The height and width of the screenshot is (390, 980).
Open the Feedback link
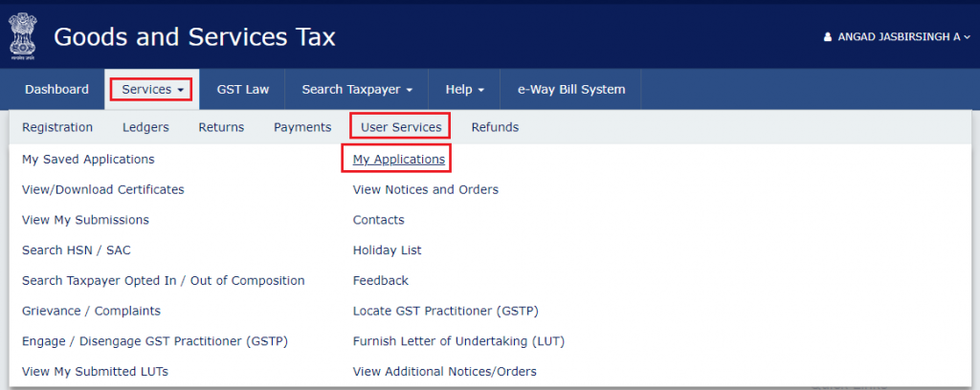click(x=381, y=281)
